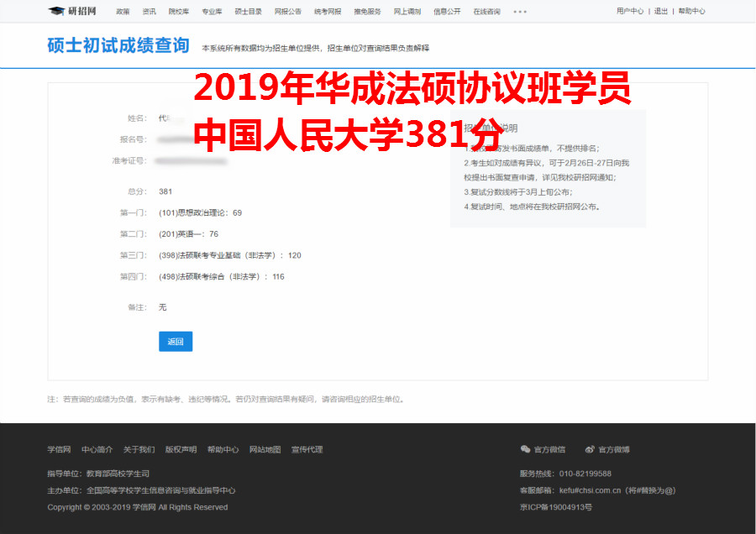Open 推免服务 navigation item

(367, 12)
